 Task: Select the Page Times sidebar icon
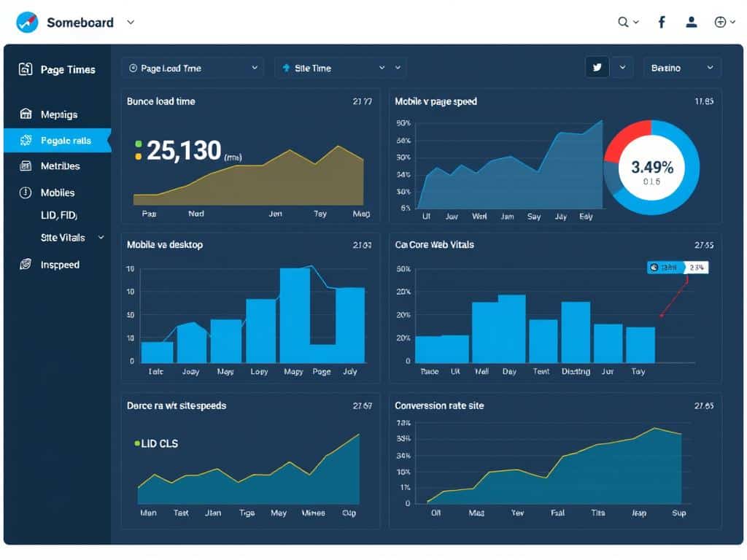(x=26, y=69)
